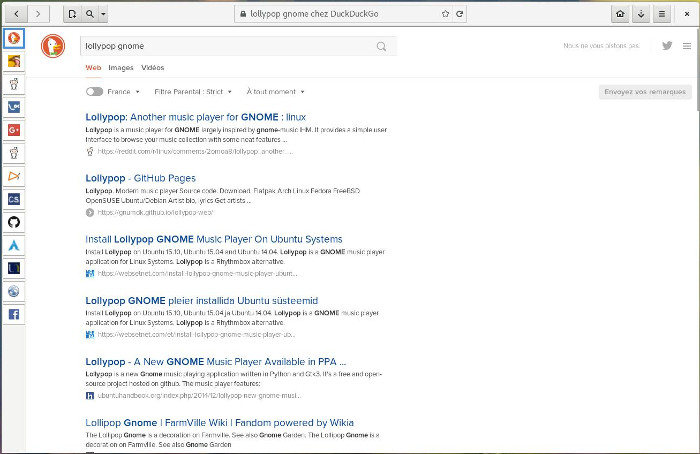Click the search magnifier in the search box
Screen dimensions: 700x454
(382, 46)
